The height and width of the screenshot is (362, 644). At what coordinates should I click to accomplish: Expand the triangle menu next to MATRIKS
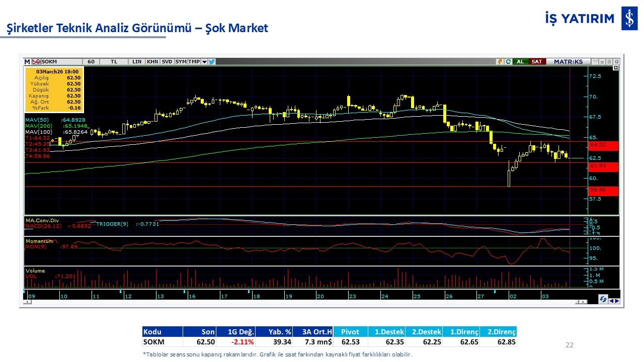pyautogui.click(x=595, y=61)
